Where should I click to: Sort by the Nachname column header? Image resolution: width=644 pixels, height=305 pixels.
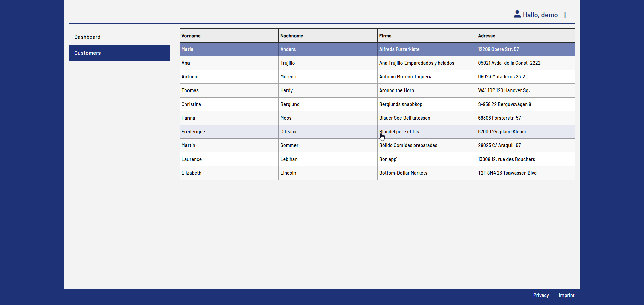(291, 36)
